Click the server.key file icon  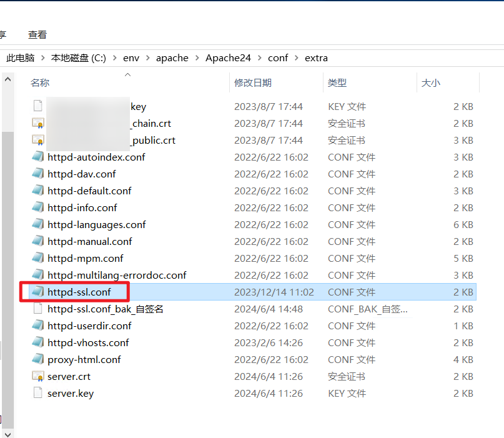coord(38,393)
